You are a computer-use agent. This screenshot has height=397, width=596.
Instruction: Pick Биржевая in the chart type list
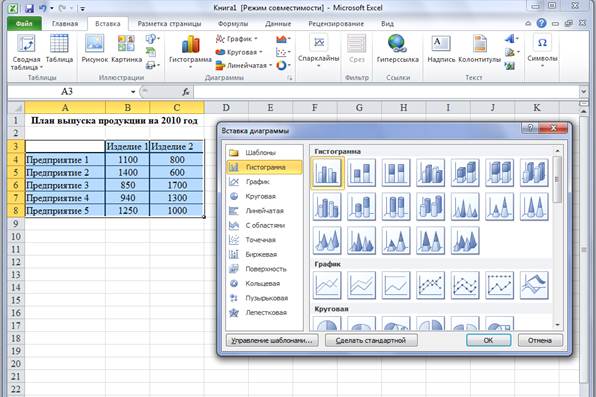tap(264, 254)
